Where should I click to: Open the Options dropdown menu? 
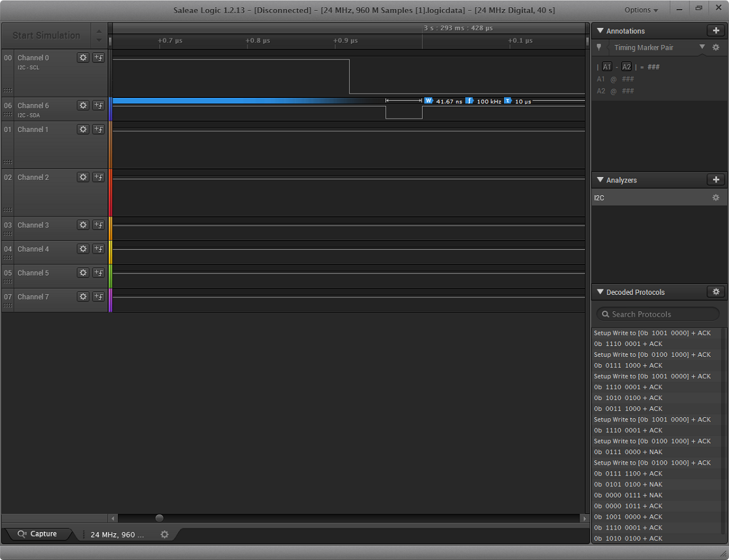click(641, 10)
